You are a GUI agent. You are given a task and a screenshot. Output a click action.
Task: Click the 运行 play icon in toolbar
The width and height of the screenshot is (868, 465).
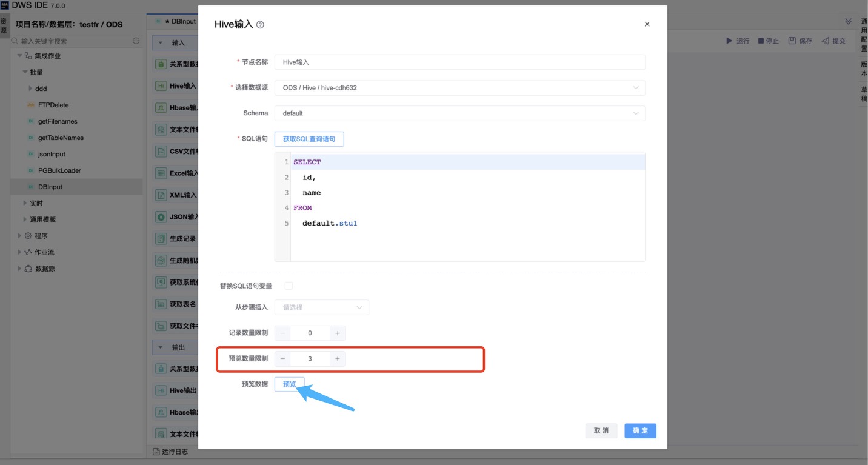coord(729,41)
